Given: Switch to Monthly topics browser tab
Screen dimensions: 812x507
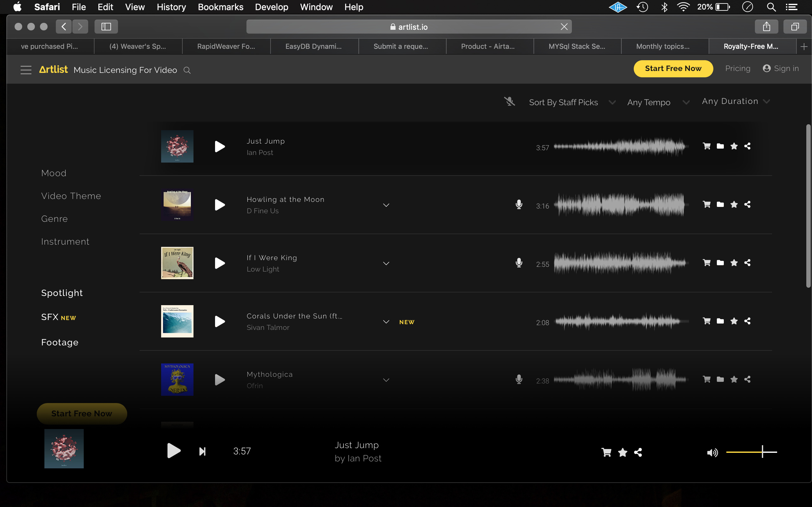Looking at the screenshot, I should 663,46.
